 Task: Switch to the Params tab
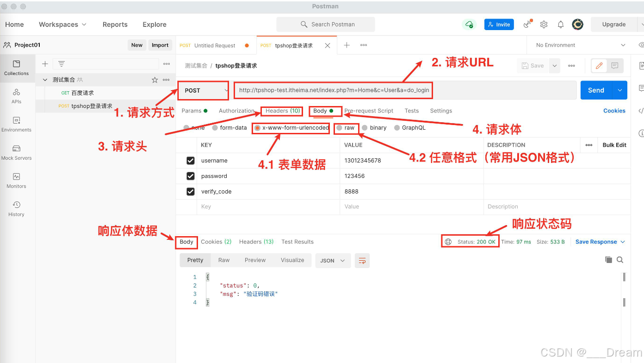[194, 111]
